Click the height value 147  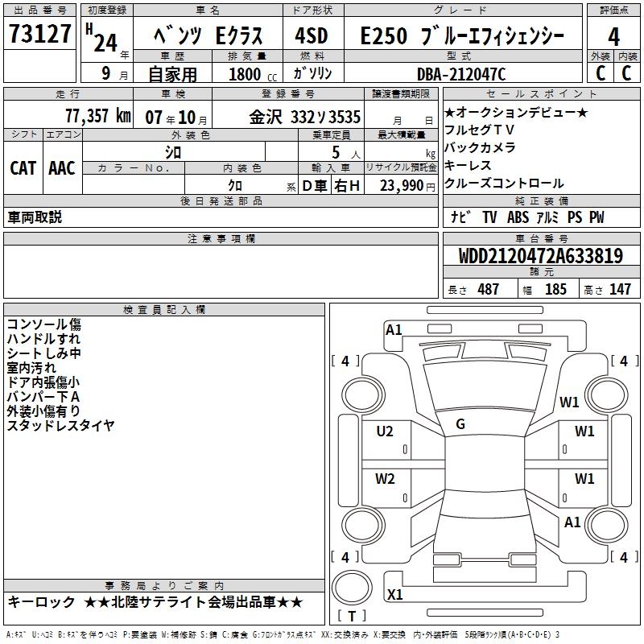620,289
